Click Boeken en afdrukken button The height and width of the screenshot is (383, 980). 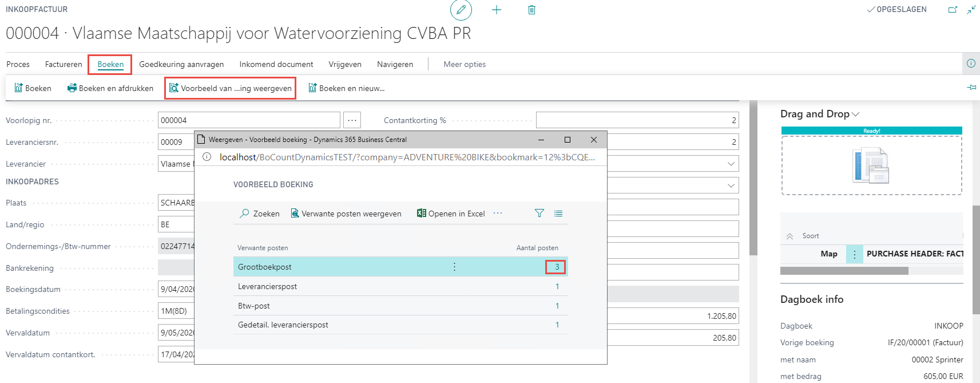(110, 88)
